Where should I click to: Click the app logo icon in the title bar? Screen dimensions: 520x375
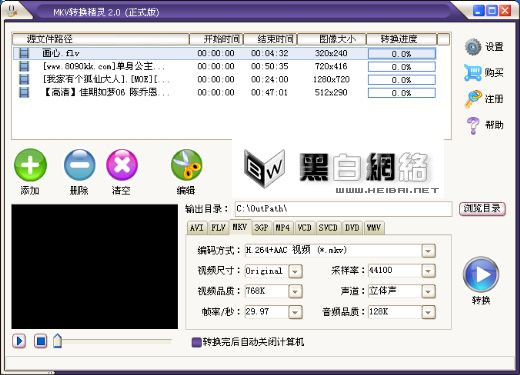tap(13, 11)
